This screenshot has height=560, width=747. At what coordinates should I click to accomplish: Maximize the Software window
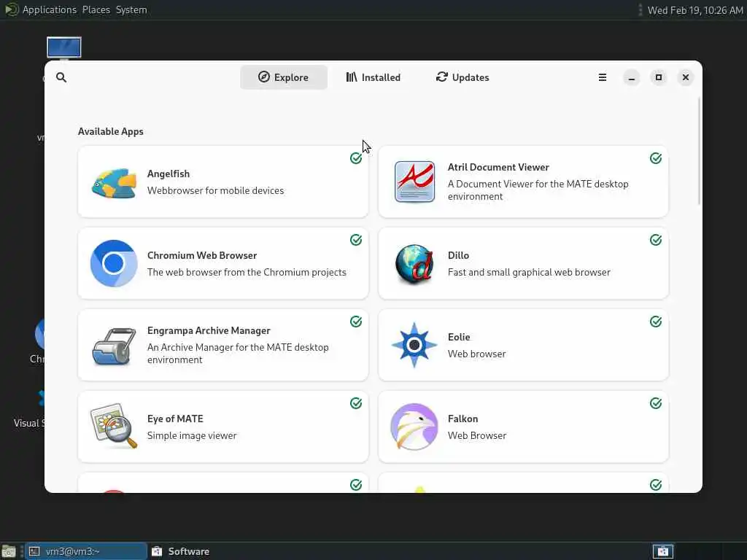(659, 77)
